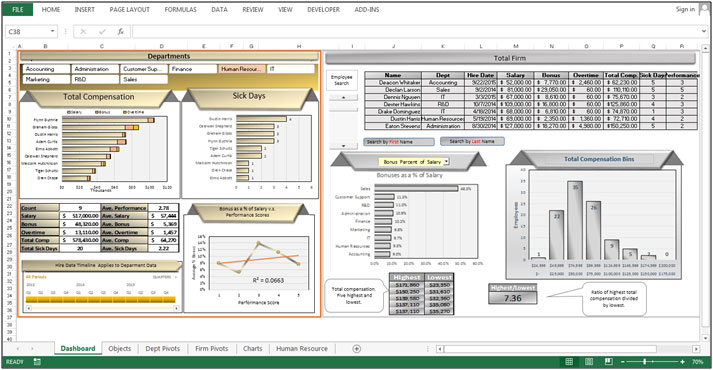Click the formula bar enter checkmark icon
This screenshot has height=370, width=713.
click(102, 31)
